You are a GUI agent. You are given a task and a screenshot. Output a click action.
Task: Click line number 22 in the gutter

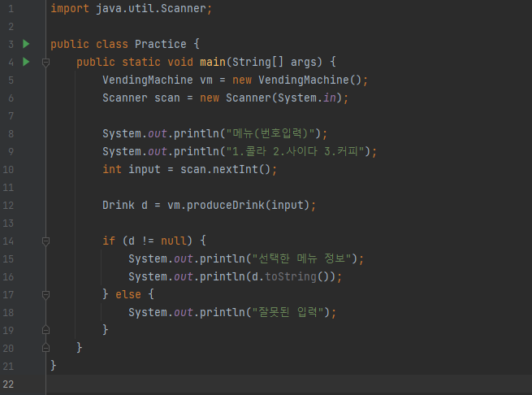pyautogui.click(x=8, y=384)
